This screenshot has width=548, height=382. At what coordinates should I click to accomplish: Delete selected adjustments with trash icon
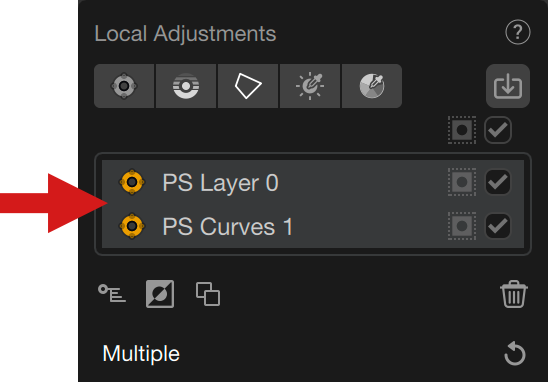(x=514, y=294)
